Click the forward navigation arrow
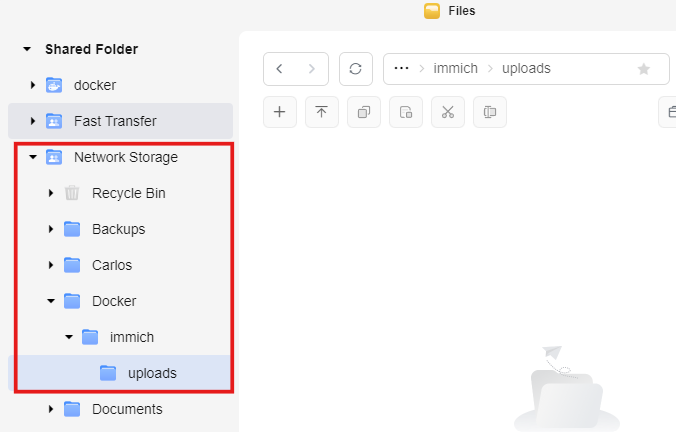This screenshot has height=432, width=676. [x=312, y=69]
